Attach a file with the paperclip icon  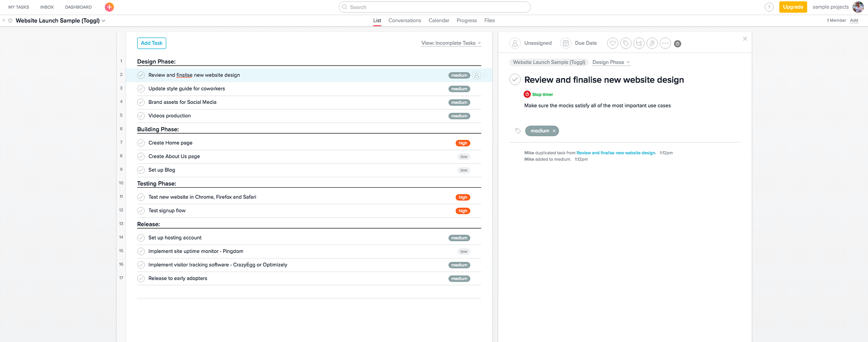point(652,43)
